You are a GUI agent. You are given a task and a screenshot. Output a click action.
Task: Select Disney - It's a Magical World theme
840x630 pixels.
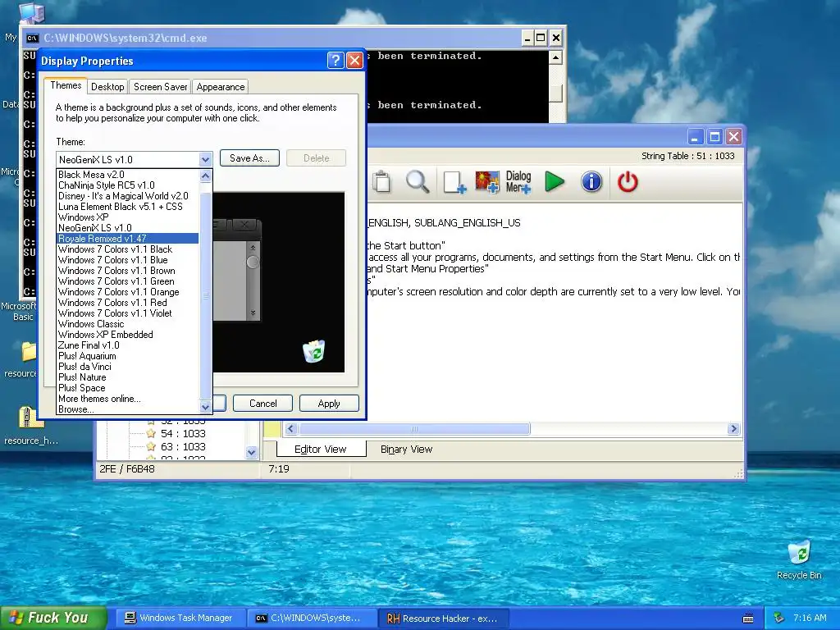(127, 196)
